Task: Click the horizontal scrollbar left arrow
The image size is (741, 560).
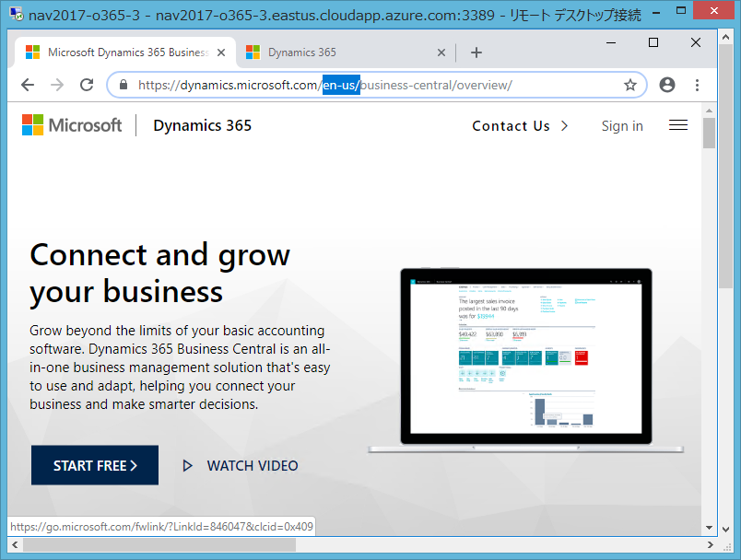Action: tap(15, 545)
